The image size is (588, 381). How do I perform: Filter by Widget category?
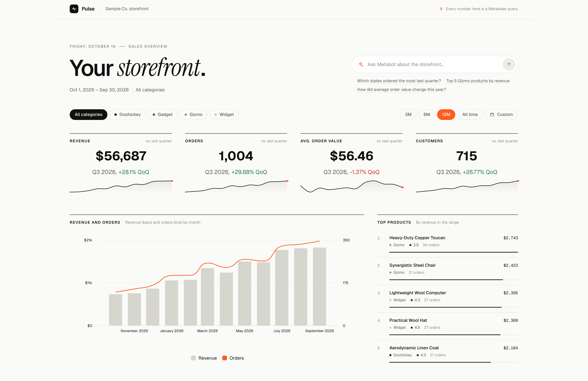point(224,114)
